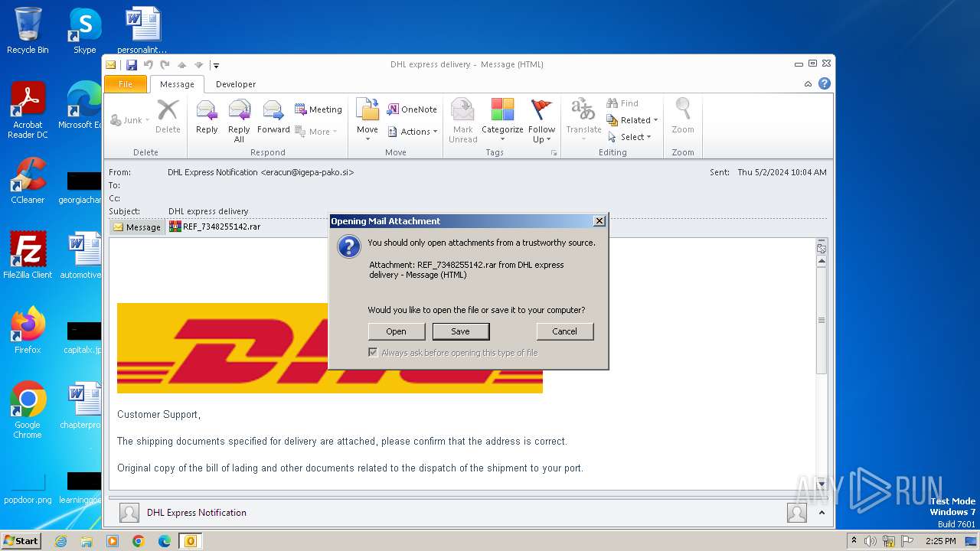The width and height of the screenshot is (980, 551).
Task: Click Undo in Quick Access Toolbar
Action: click(149, 65)
